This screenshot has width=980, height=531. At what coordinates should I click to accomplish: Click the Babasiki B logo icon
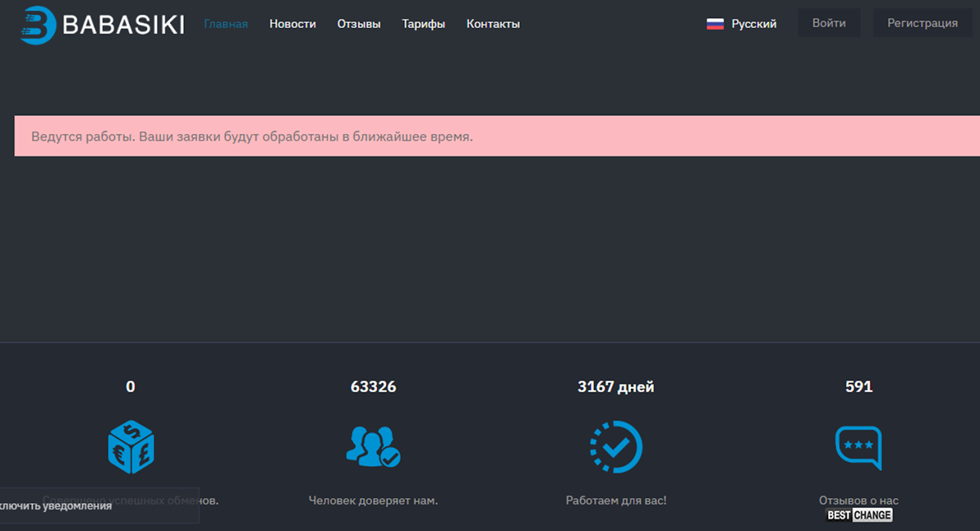(37, 25)
